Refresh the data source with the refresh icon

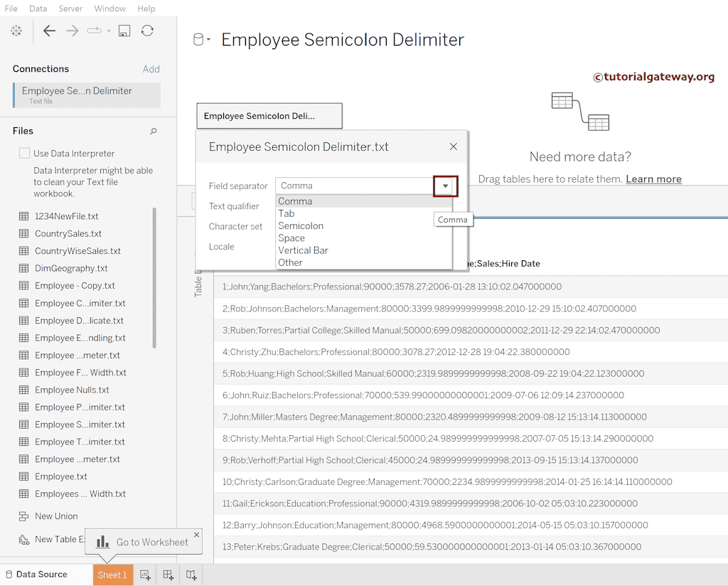tap(146, 31)
